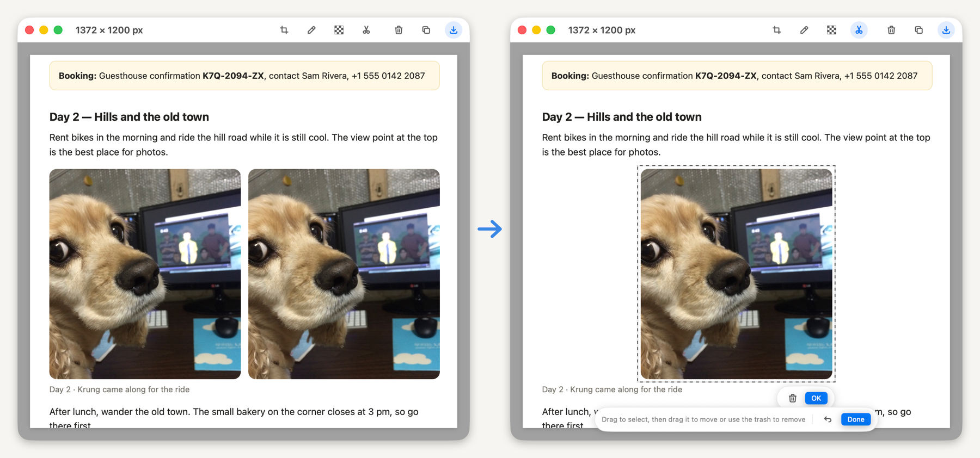Click the toolbar trash icon in left window
Viewport: 980px width, 458px height.
[x=399, y=30]
